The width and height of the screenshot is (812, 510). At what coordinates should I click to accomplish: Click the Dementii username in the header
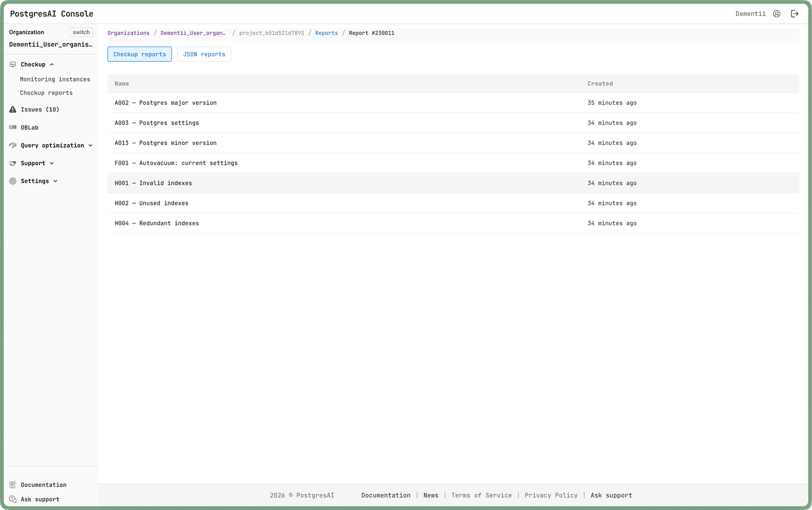point(750,14)
